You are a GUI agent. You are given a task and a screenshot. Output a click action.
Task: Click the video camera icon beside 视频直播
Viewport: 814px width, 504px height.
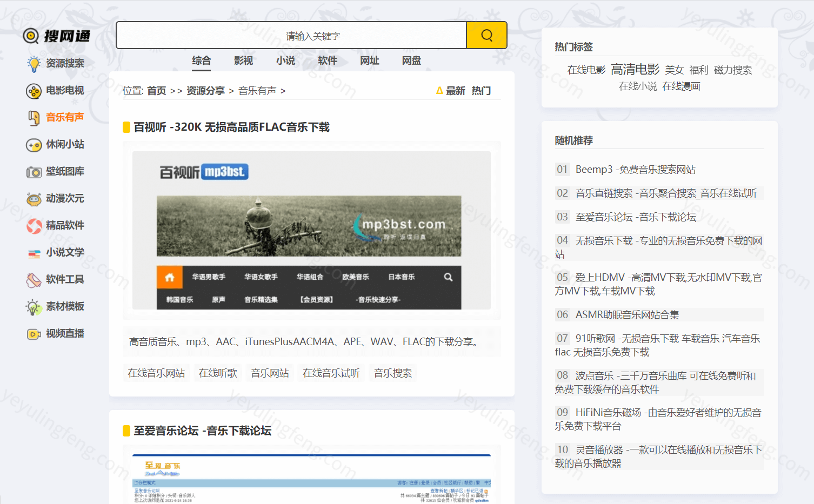click(34, 334)
